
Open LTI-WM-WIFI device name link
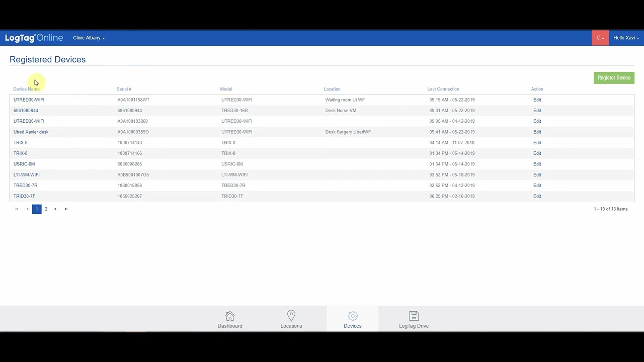tap(26, 175)
